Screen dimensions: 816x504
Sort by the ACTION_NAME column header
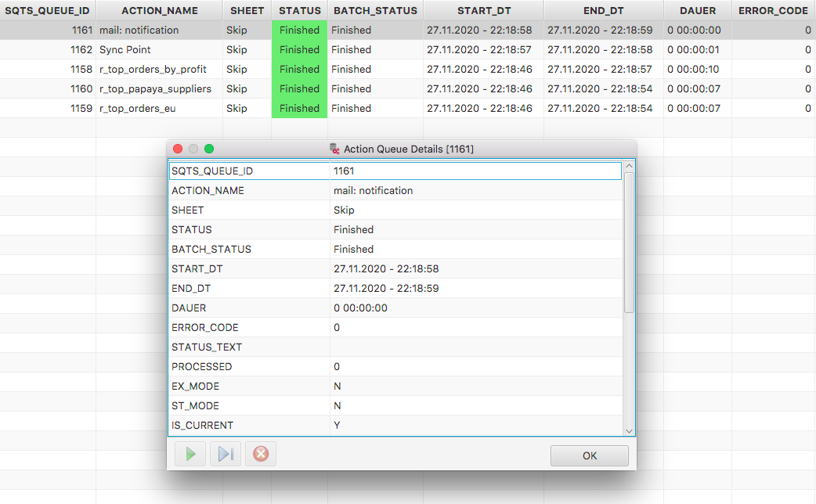(x=160, y=10)
